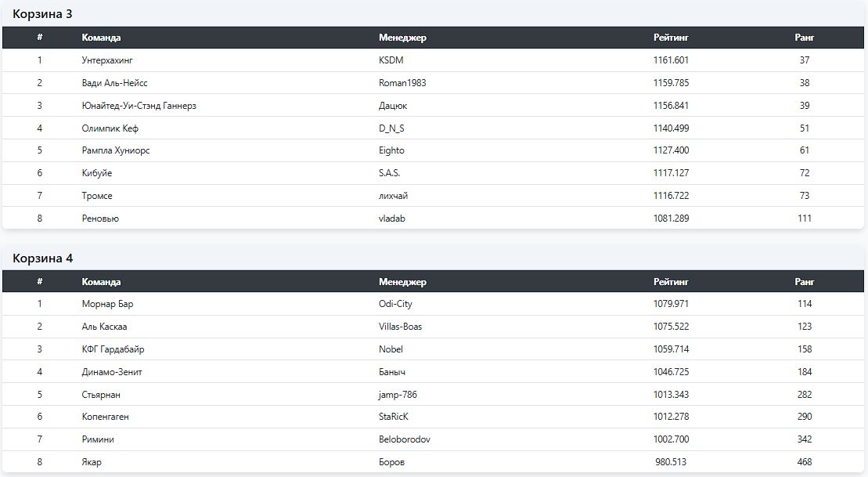
Task: Open the Вади Аль-Нейсс team
Action: (114, 83)
